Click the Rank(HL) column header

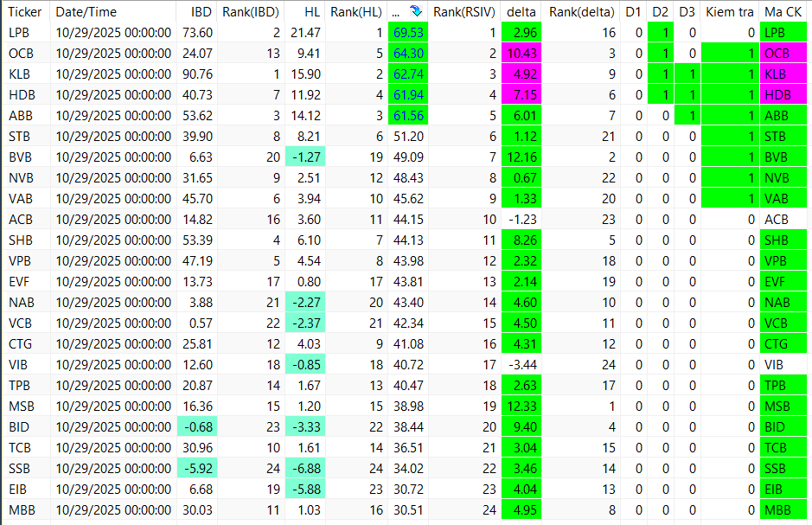point(356,11)
